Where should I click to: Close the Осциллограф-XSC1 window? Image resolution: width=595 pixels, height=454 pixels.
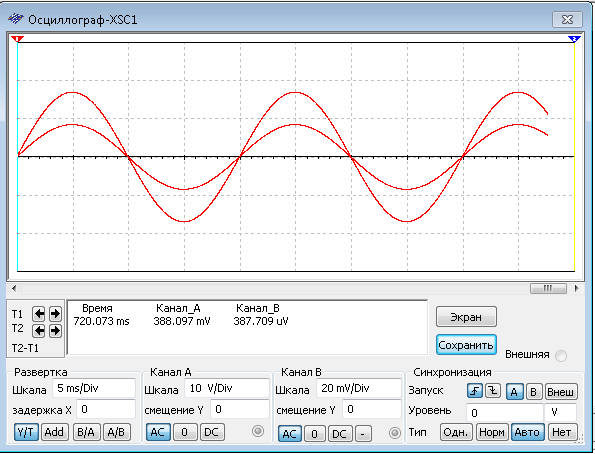point(567,19)
